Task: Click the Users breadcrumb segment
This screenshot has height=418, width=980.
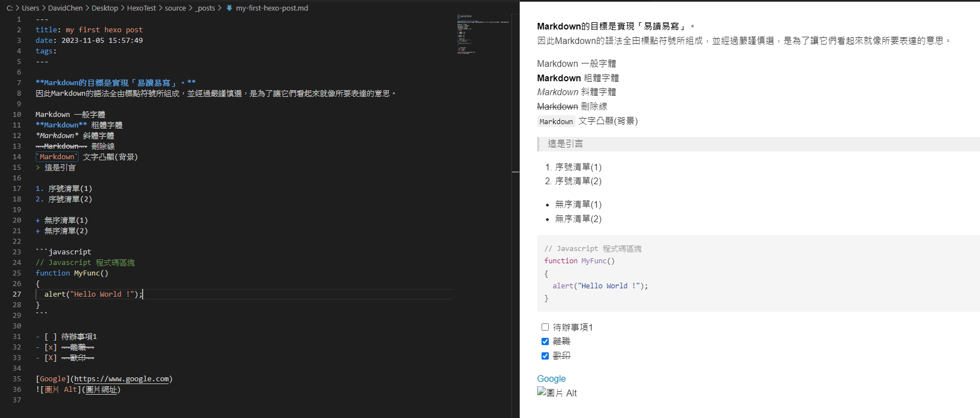Action: pos(30,8)
